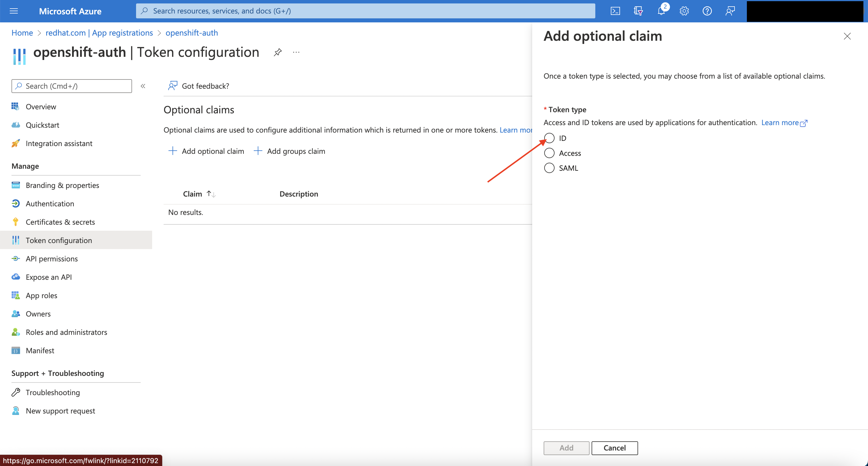
Task: Select the Certificates & secrets key icon
Action: tap(15, 222)
